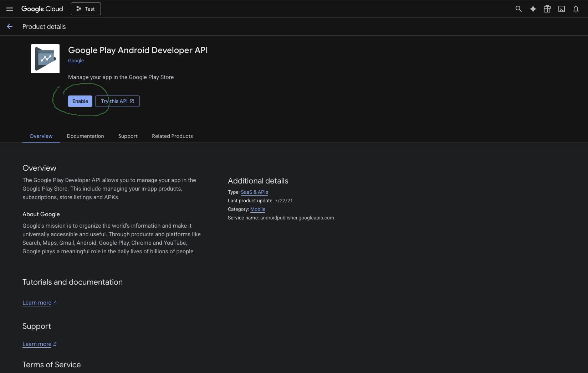Viewport: 588px width, 373px height.
Task: Click the Terms of Service heading
Action: [52, 364]
